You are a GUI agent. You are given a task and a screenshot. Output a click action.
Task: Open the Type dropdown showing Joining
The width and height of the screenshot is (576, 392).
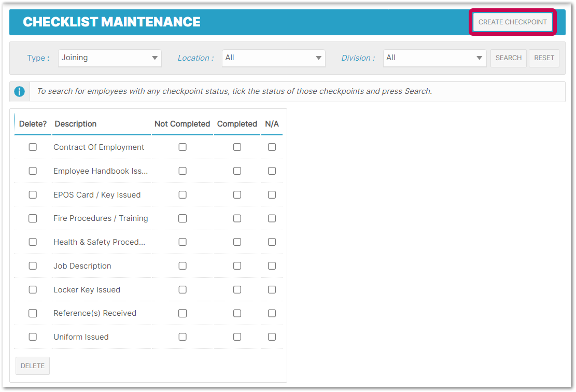point(110,58)
